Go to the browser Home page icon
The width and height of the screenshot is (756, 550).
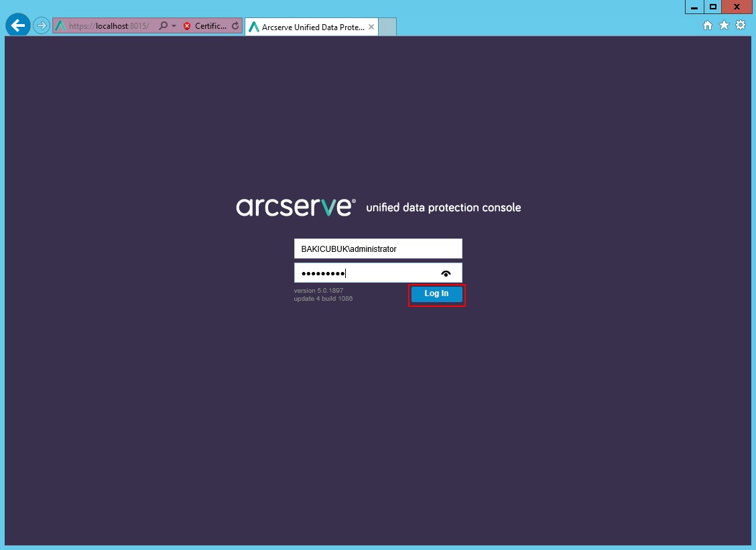click(707, 25)
